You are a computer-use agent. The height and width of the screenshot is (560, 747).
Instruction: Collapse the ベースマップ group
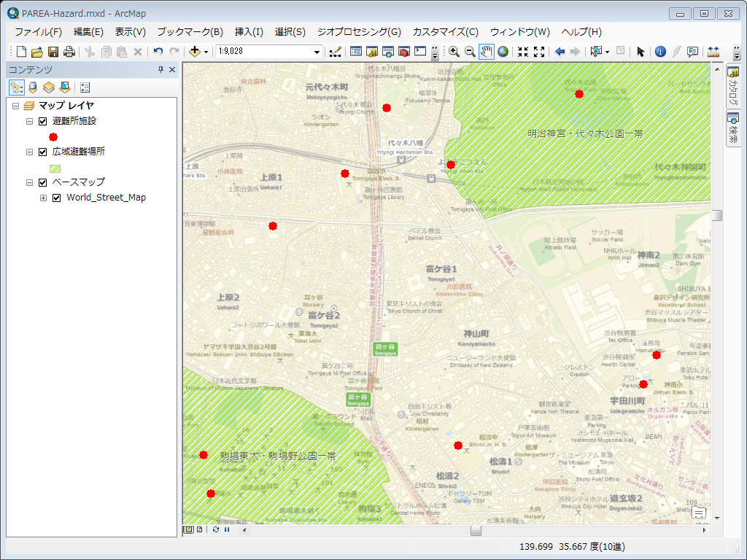point(29,182)
